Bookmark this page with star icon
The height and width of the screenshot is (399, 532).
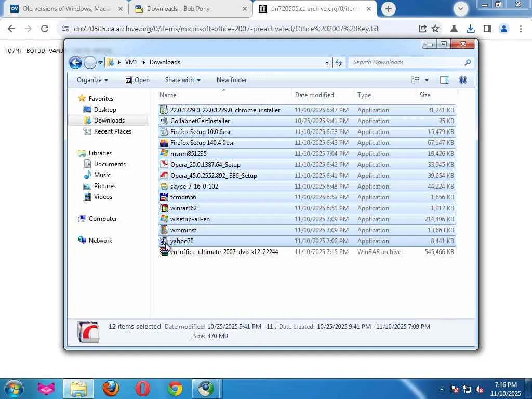436,29
